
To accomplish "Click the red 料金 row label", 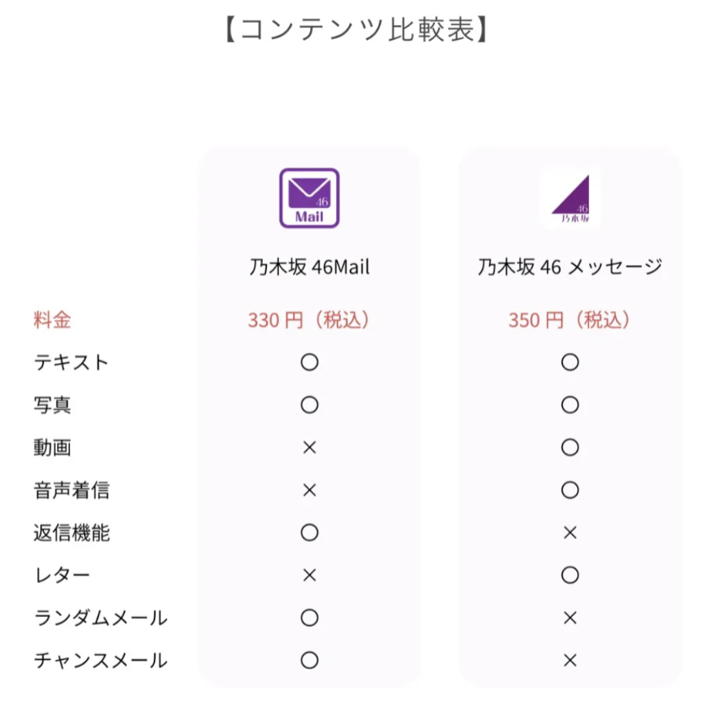I will pos(52,320).
